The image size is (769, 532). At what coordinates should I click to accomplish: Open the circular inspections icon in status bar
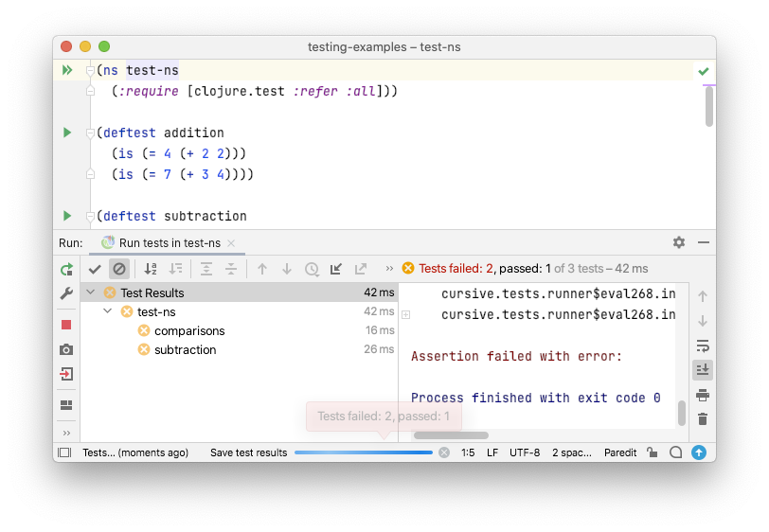(x=676, y=452)
